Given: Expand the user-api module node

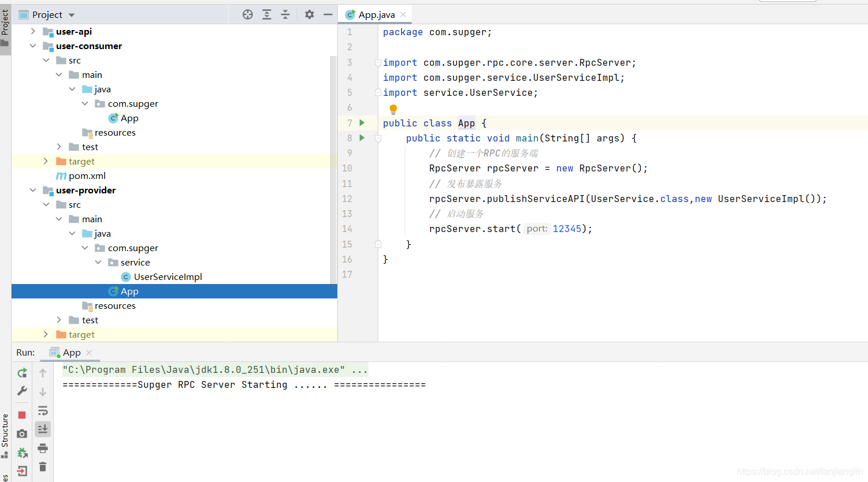Looking at the screenshot, I should tap(33, 31).
